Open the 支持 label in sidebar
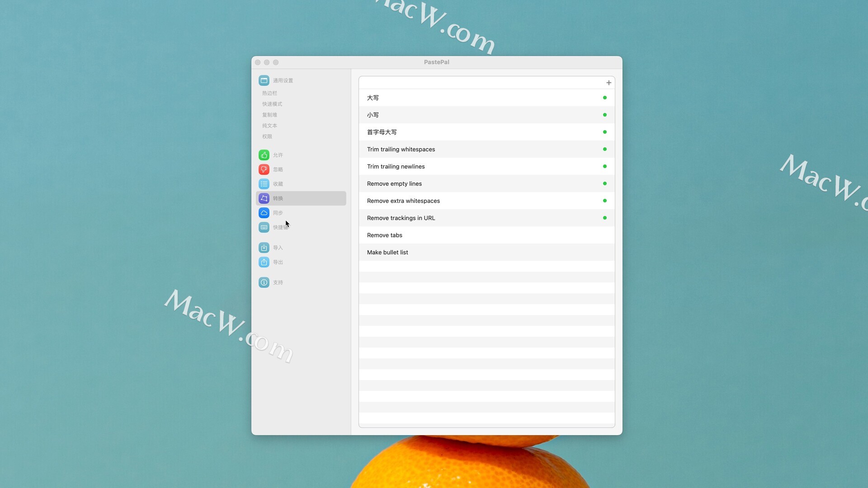This screenshot has width=868, height=488. coord(278,282)
